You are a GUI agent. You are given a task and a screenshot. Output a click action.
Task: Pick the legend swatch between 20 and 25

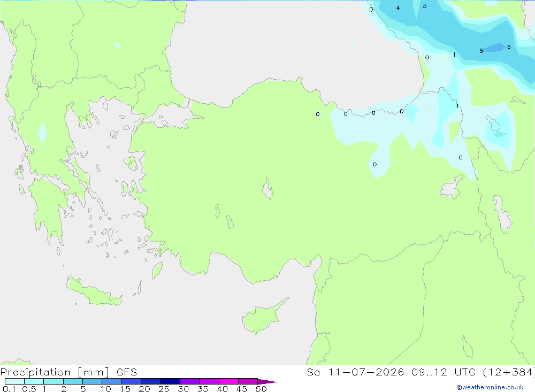[x=151, y=381]
